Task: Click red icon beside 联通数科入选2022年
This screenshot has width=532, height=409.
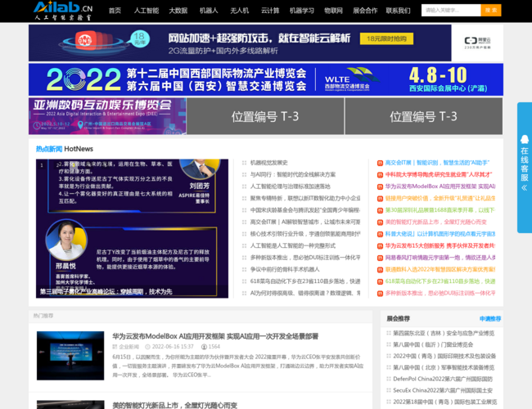Action: coord(380,270)
